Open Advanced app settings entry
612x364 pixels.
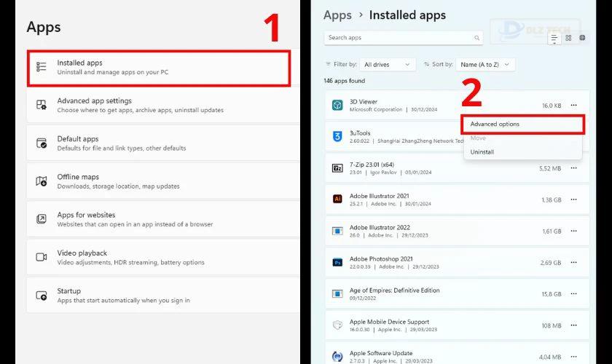[163, 106]
